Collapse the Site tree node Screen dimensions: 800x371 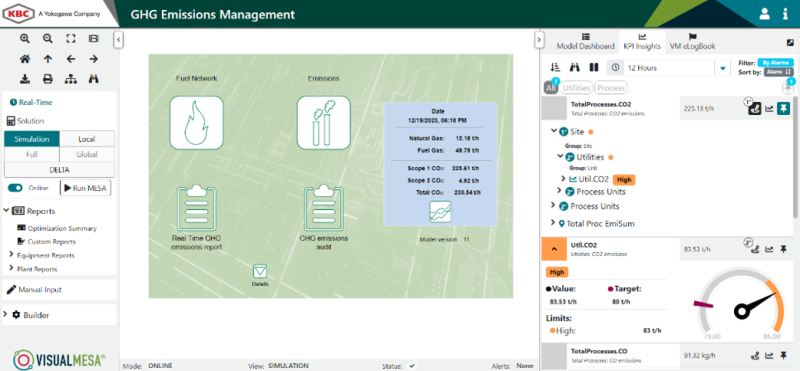(555, 131)
